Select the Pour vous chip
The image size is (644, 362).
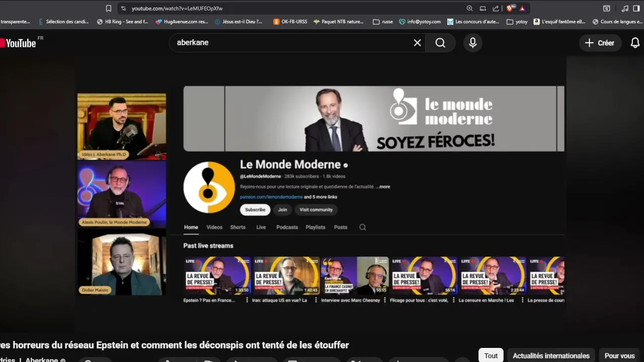619,355
